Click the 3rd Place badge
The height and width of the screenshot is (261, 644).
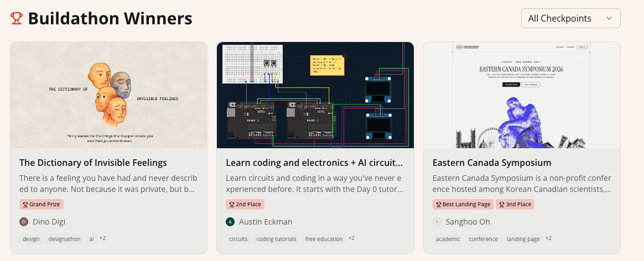(515, 205)
